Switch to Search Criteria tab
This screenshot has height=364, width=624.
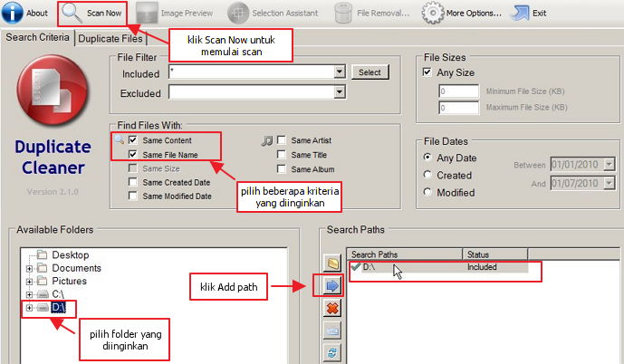pyautogui.click(x=37, y=37)
